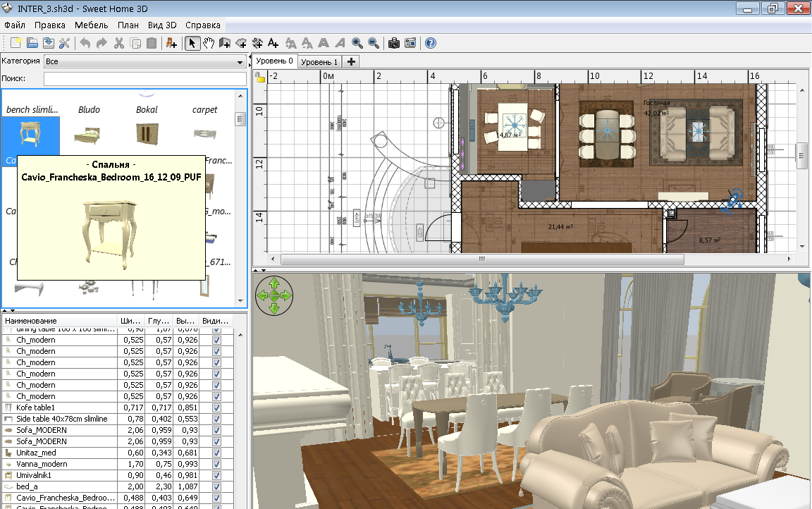Select the Add text tool
Image resolution: width=812 pixels, height=509 pixels.
[x=273, y=43]
